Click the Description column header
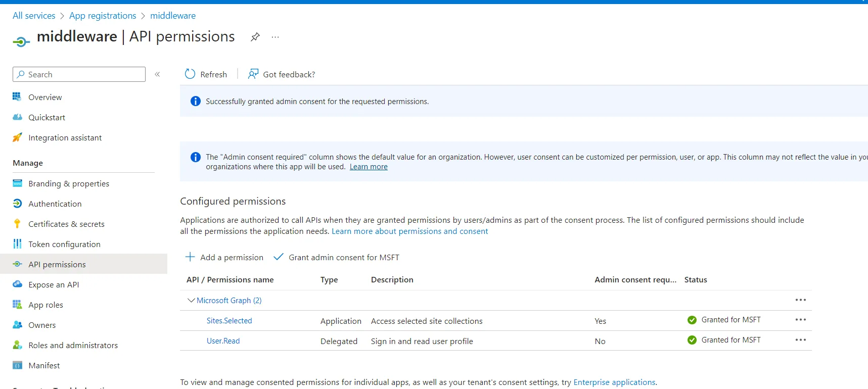Image resolution: width=868 pixels, height=389 pixels. (x=392, y=279)
